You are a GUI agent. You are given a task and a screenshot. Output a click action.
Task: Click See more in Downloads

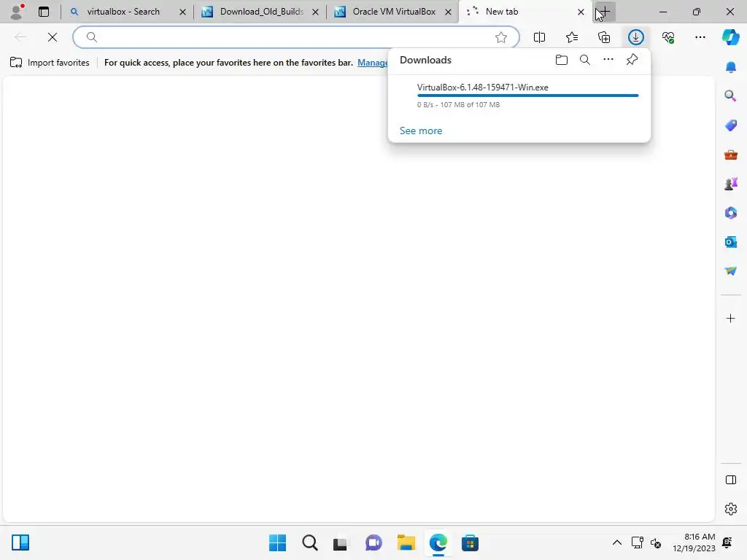click(x=421, y=131)
